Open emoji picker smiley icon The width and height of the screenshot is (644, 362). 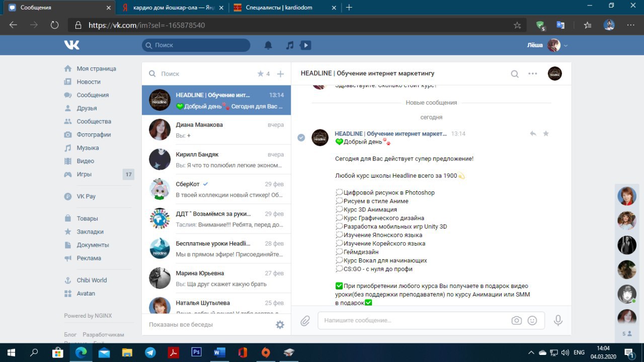(x=532, y=321)
